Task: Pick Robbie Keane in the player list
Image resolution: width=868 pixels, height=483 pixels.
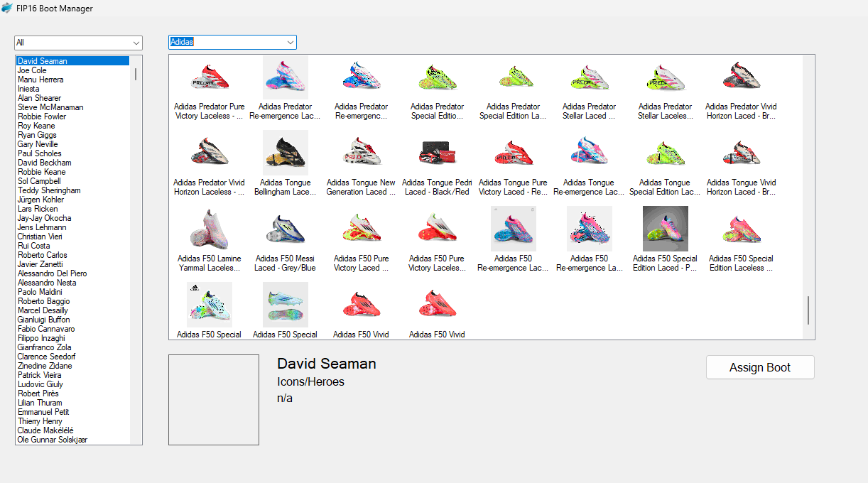Action: (x=72, y=172)
